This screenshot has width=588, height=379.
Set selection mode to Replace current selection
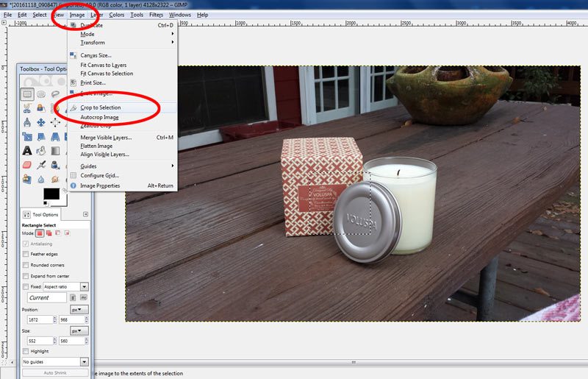40,233
